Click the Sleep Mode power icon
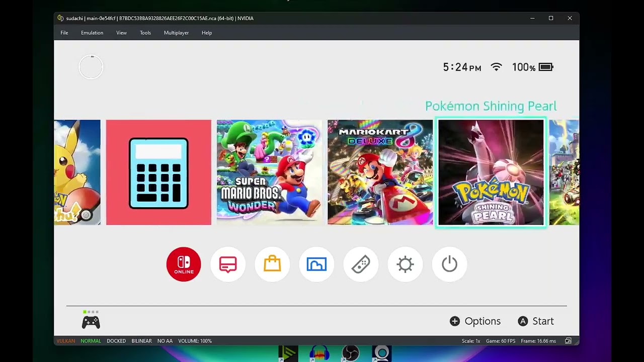Image resolution: width=644 pixels, height=362 pixels. [x=449, y=264]
